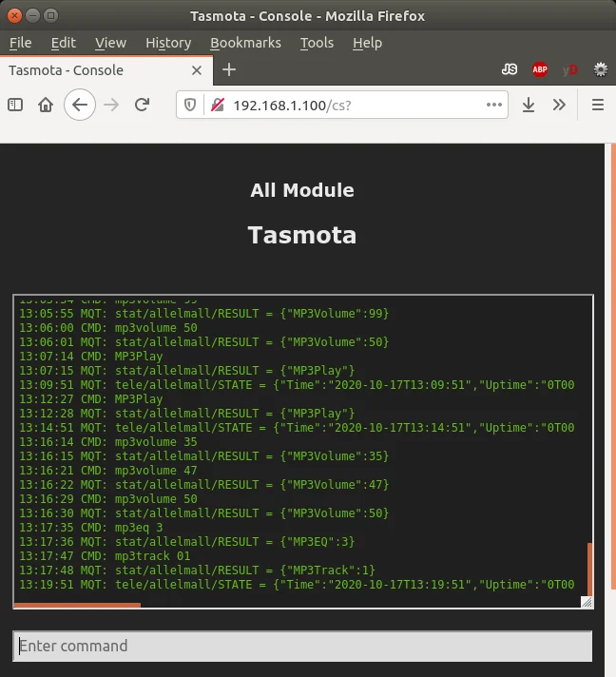The height and width of the screenshot is (677, 616).
Task: Click log line '13:17:47 CMD: mp3track 01'
Action: [x=105, y=555]
